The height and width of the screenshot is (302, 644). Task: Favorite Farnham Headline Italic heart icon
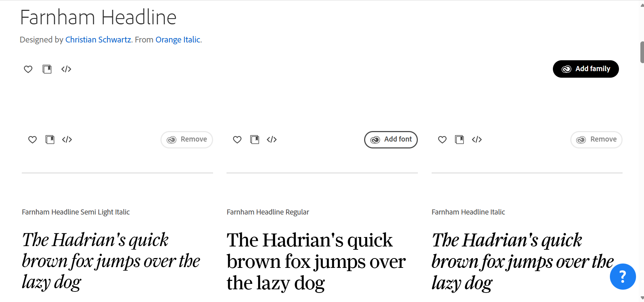pyautogui.click(x=442, y=139)
